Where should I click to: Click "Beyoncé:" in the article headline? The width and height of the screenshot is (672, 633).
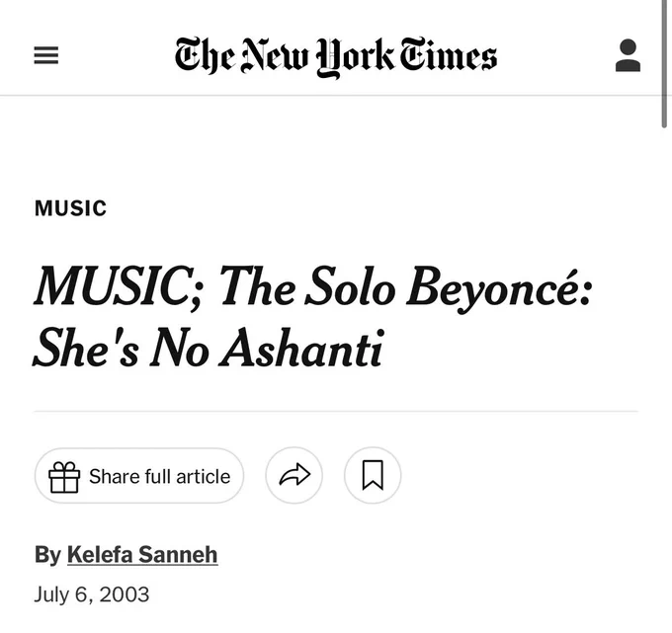500,287
